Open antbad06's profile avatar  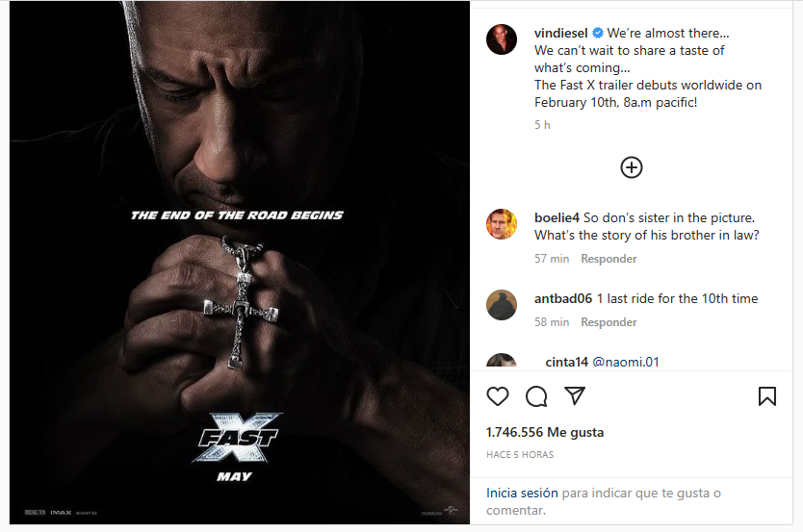(502, 305)
